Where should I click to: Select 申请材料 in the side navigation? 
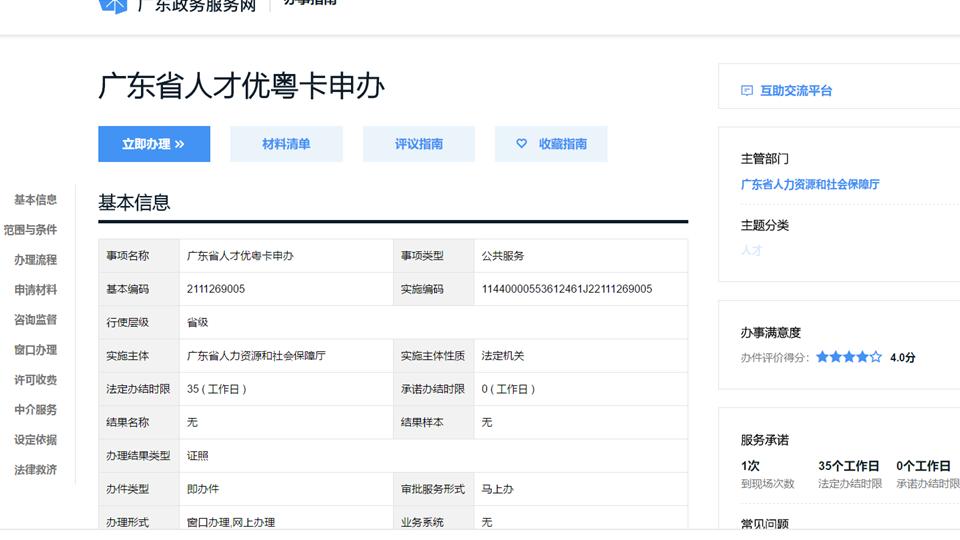click(x=36, y=290)
